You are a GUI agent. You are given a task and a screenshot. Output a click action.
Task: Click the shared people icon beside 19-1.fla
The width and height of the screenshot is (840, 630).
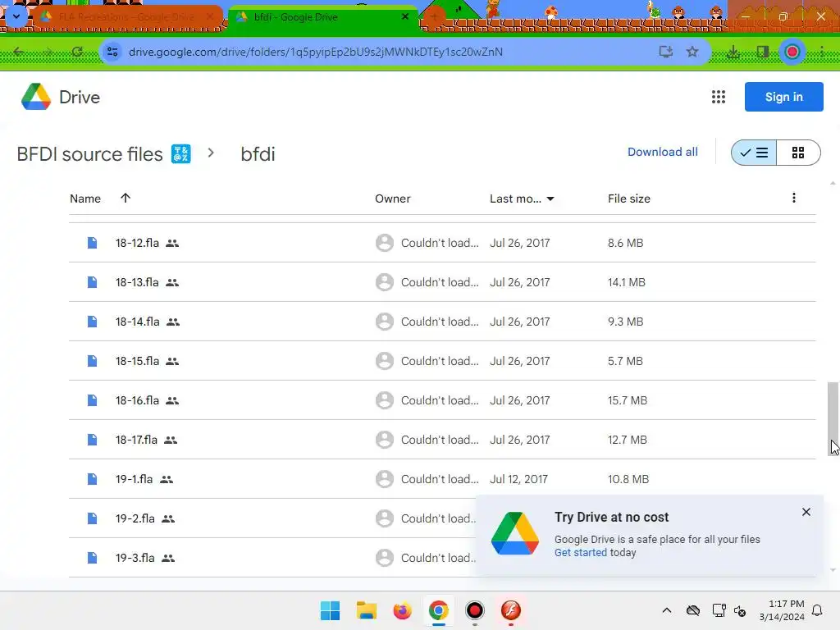coord(167,479)
